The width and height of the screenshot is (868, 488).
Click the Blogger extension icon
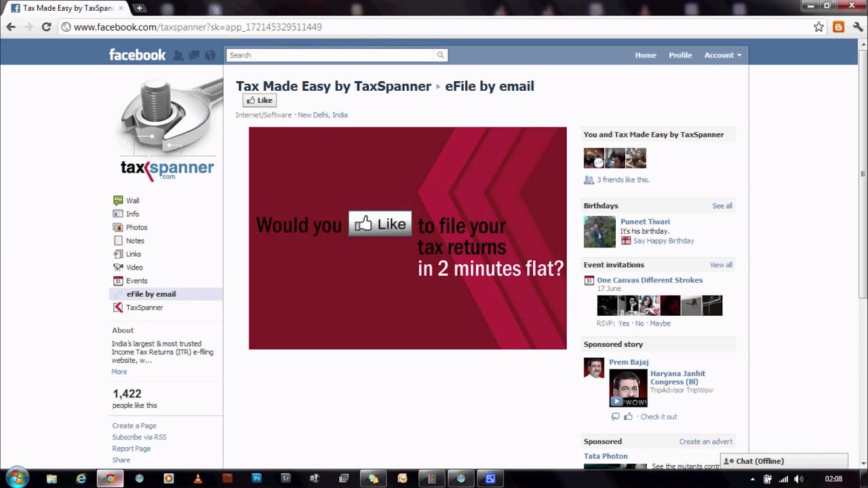point(838,27)
